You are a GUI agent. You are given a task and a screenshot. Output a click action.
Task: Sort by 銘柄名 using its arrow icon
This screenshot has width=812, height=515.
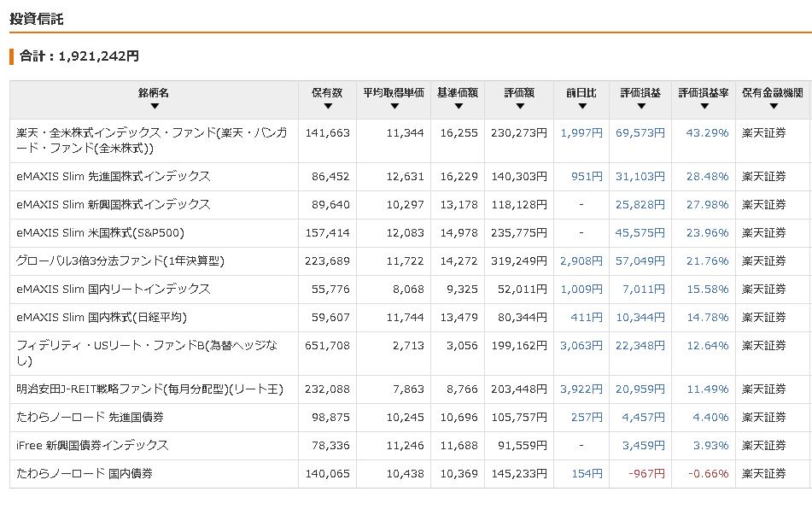click(155, 106)
